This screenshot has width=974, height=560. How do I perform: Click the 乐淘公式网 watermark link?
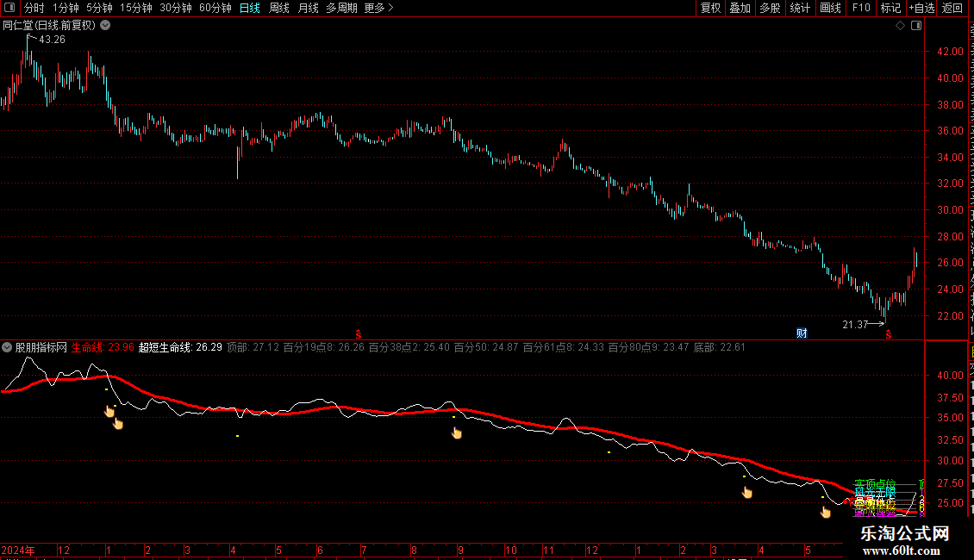(x=905, y=533)
